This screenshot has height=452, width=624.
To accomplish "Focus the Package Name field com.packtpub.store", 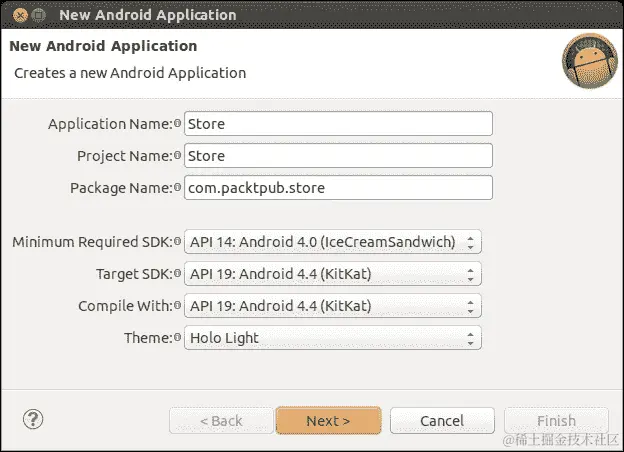I will [338, 187].
